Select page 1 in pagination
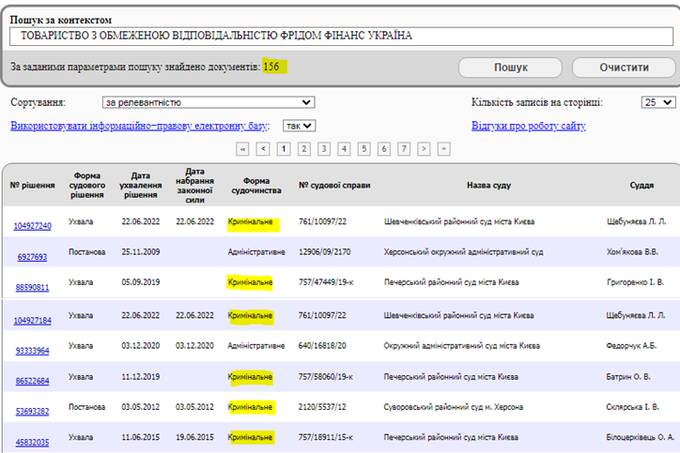Screen dimensions: 680x453 [x=284, y=149]
